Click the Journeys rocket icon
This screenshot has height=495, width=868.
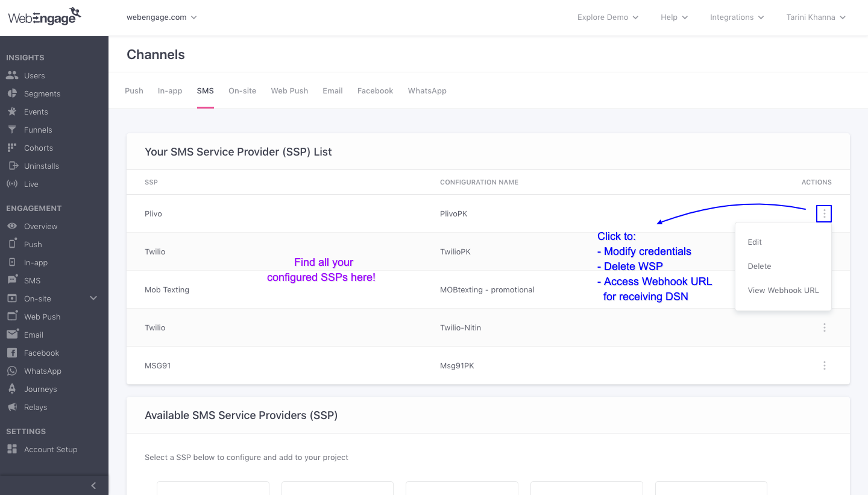pyautogui.click(x=12, y=389)
